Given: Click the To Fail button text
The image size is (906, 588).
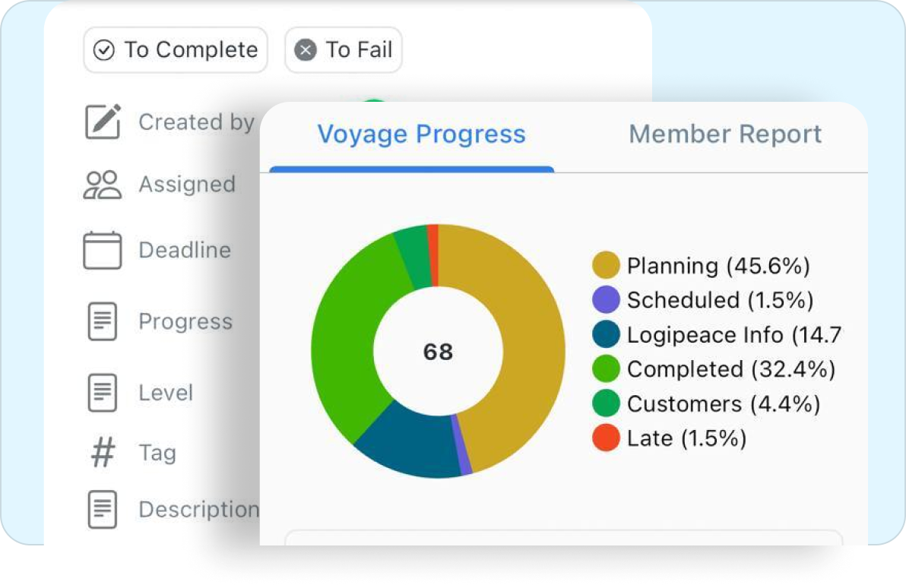Looking at the screenshot, I should coord(359,49).
